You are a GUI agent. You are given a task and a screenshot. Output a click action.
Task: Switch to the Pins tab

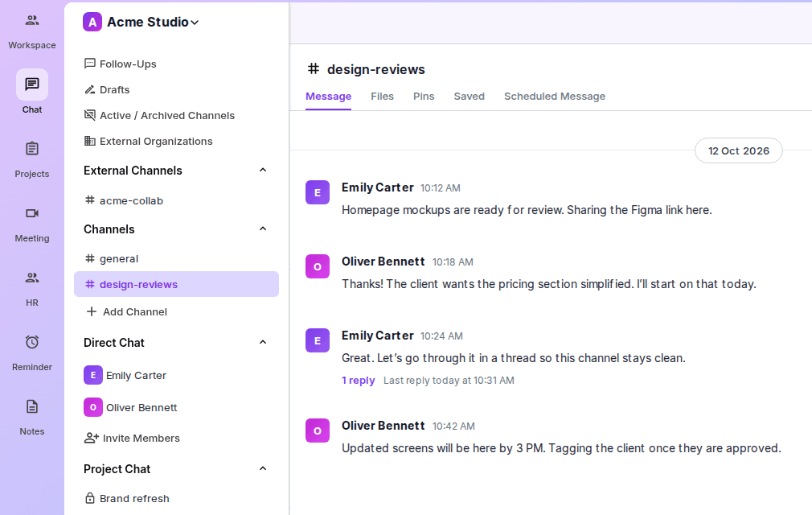[424, 97]
